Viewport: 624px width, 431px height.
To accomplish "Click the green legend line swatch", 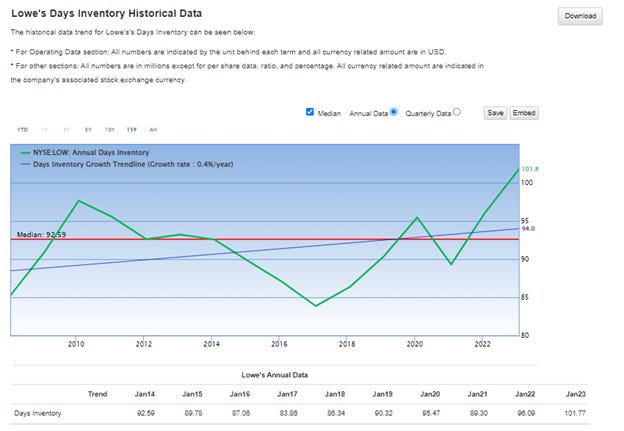I will pyautogui.click(x=25, y=153).
